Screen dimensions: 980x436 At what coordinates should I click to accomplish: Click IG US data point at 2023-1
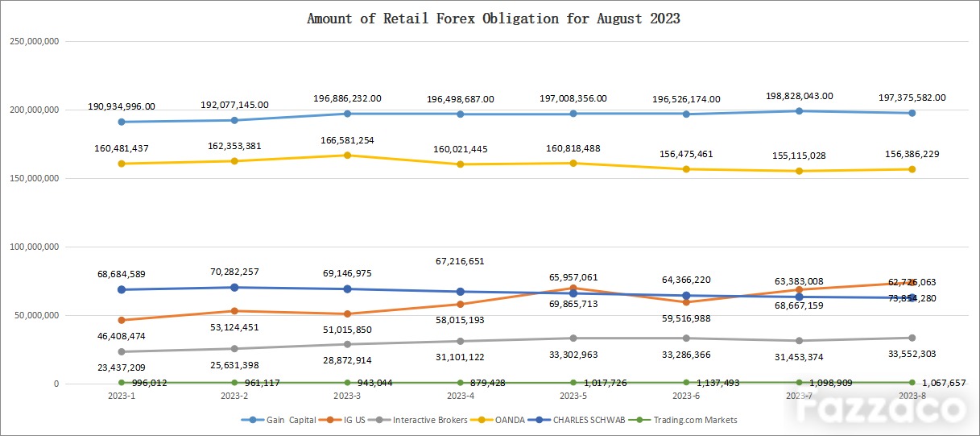(122, 320)
